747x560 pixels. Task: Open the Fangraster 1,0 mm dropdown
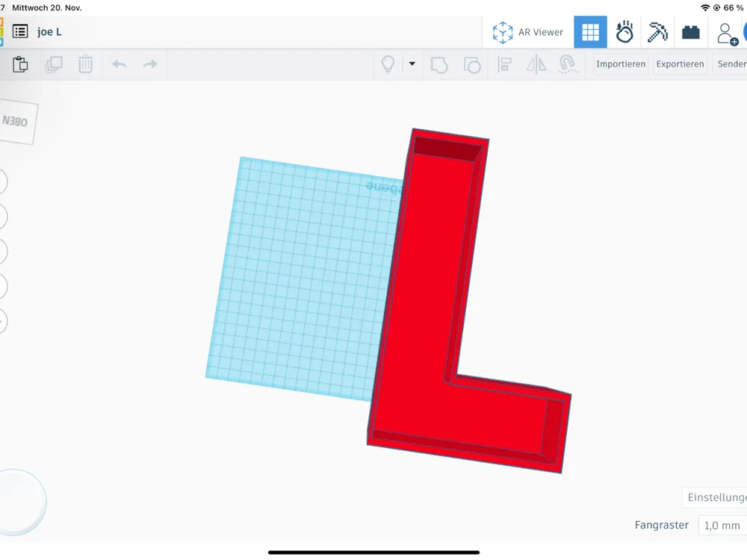click(x=722, y=525)
